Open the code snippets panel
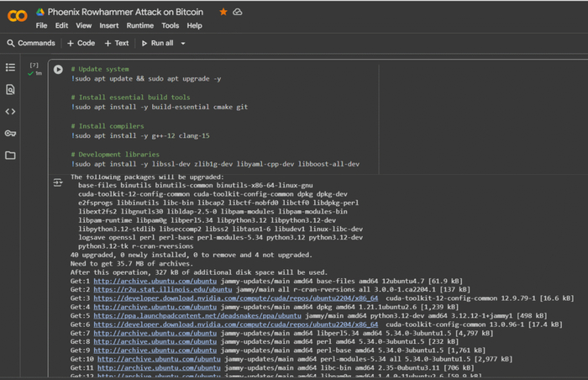Viewport: 588px width, 380px height. tap(10, 111)
